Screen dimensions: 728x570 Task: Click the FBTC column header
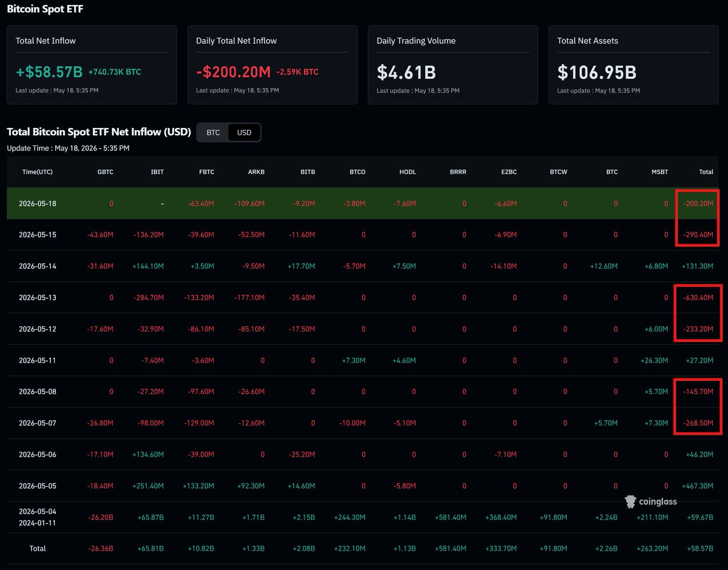click(x=206, y=172)
